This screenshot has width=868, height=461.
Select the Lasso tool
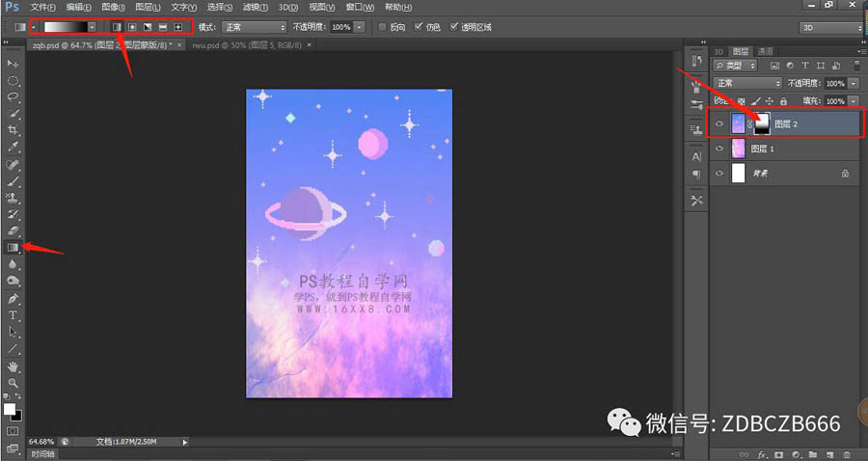coord(13,97)
